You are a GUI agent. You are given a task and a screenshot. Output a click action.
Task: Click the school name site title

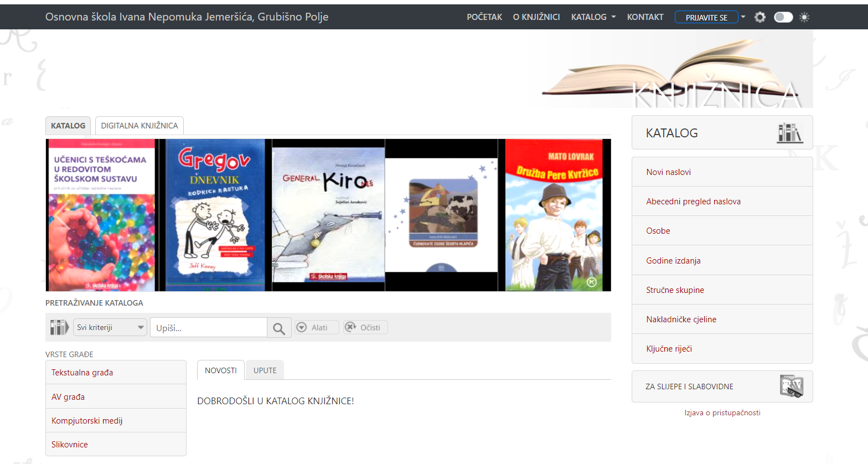click(187, 17)
